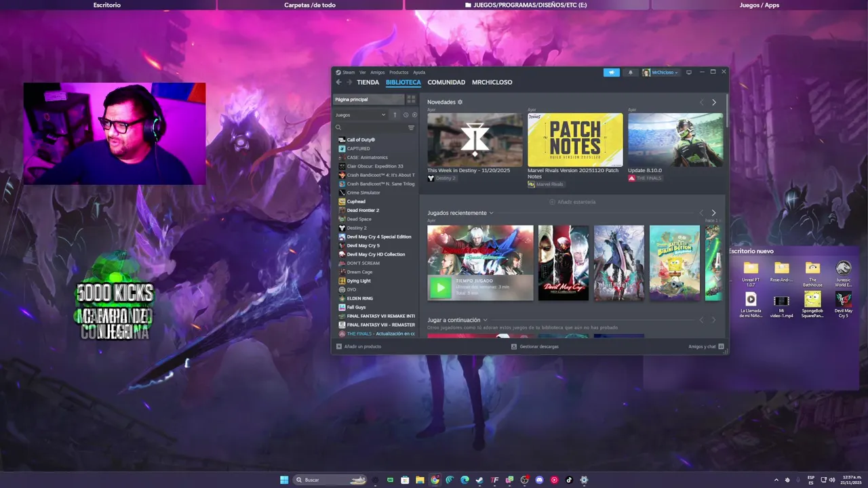Toggle show ready-to-play games filter
Viewport: 868px width, 488px height.
point(414,115)
